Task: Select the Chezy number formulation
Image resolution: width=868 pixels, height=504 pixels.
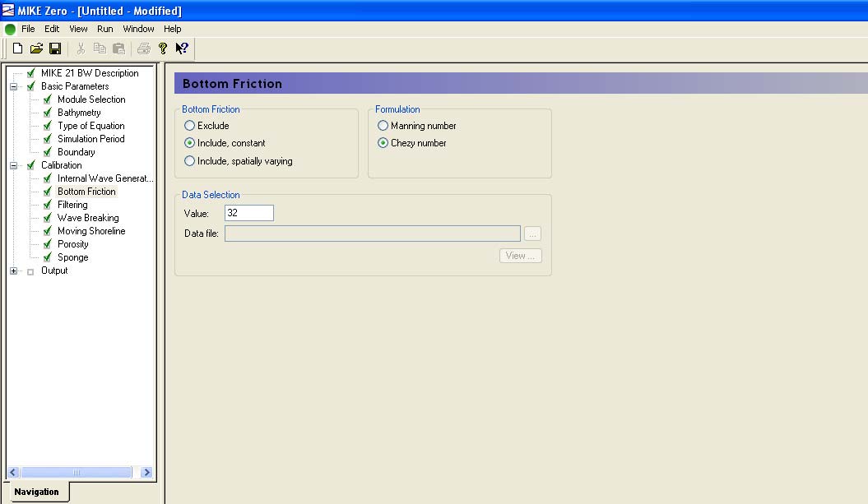Action: (x=383, y=143)
